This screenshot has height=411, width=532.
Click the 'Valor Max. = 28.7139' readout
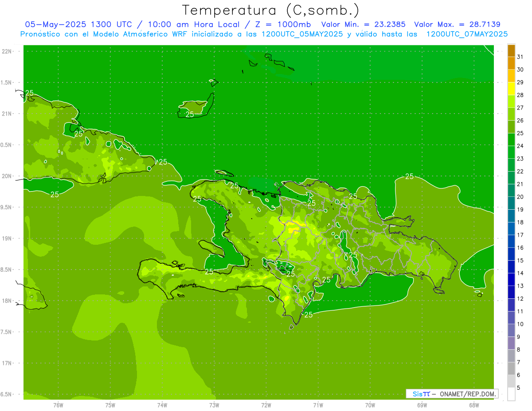point(457,24)
